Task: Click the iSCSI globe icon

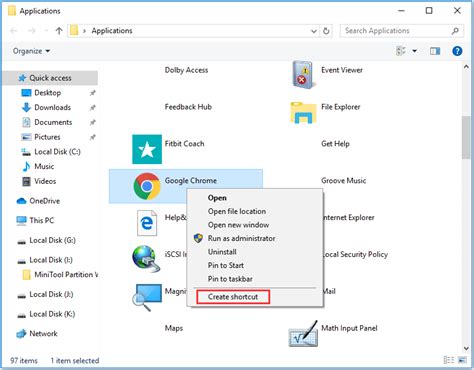Action: (x=146, y=259)
